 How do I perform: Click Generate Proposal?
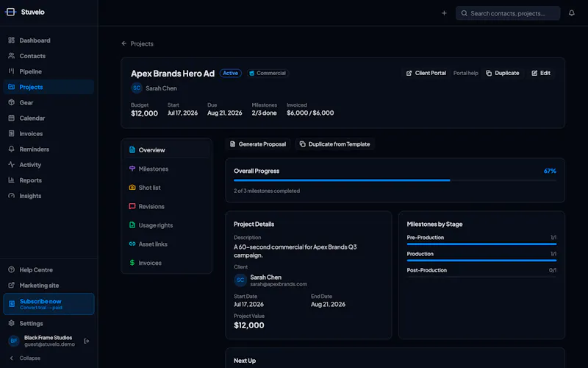pos(258,144)
